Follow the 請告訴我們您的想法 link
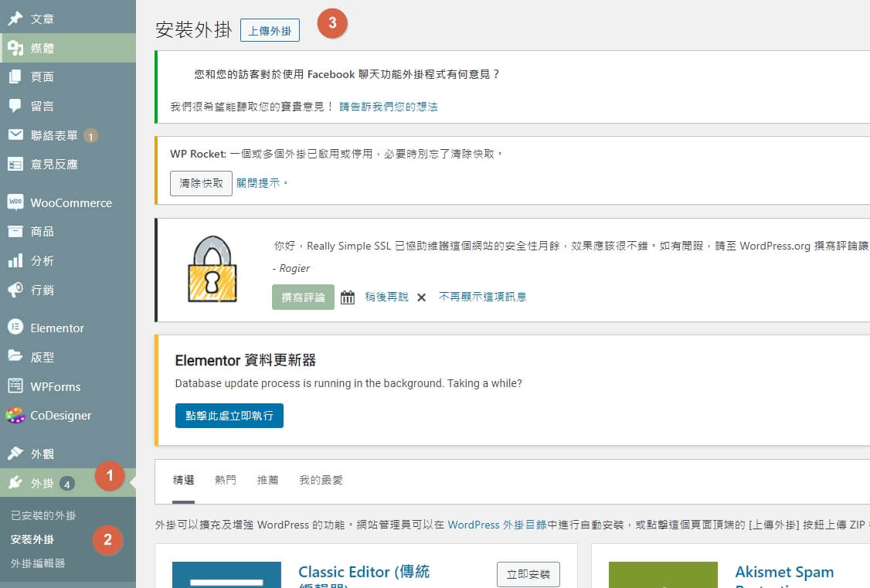The image size is (870, 588). coord(389,107)
